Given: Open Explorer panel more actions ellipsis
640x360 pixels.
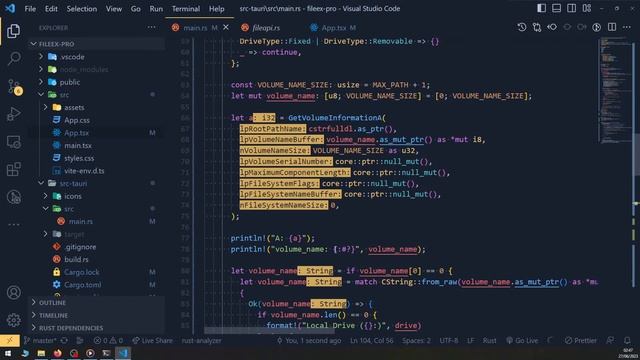Looking at the screenshot, I should tap(151, 27).
